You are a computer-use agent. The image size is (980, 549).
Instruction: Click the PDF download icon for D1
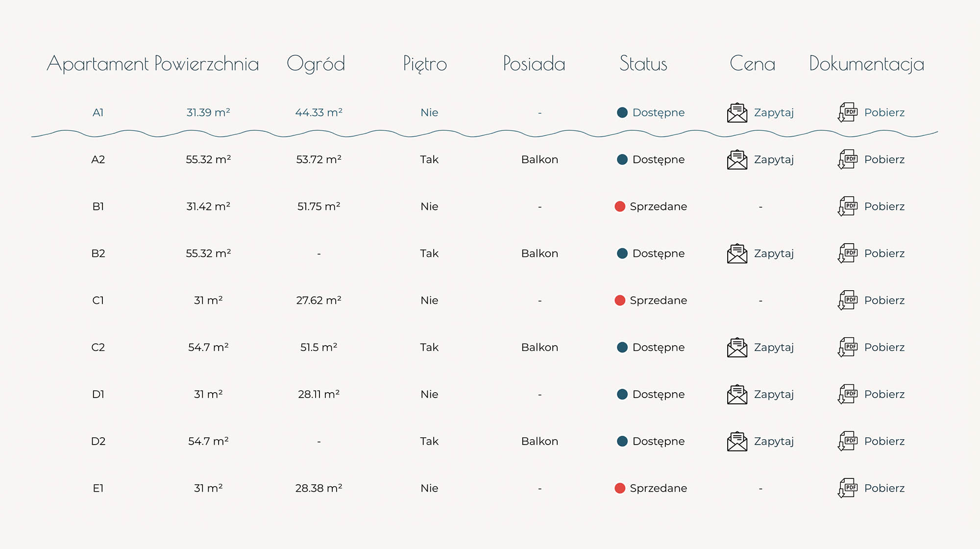coord(848,395)
